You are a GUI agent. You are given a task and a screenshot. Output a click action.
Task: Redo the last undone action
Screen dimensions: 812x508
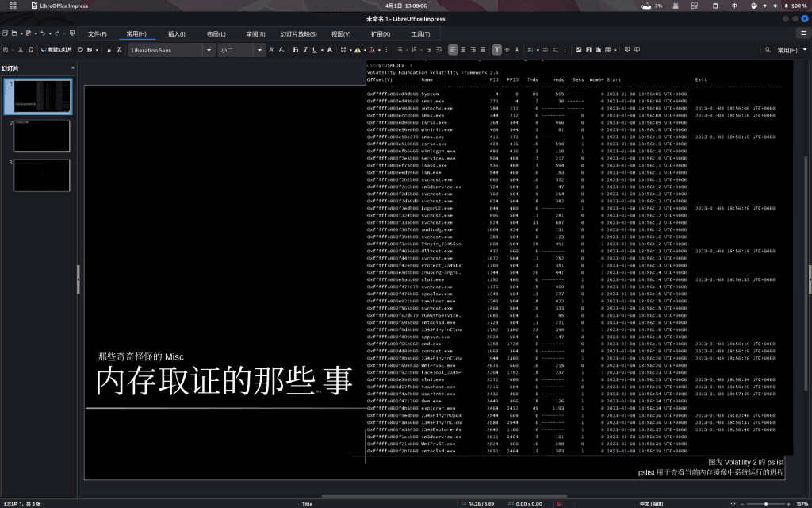[57, 33]
